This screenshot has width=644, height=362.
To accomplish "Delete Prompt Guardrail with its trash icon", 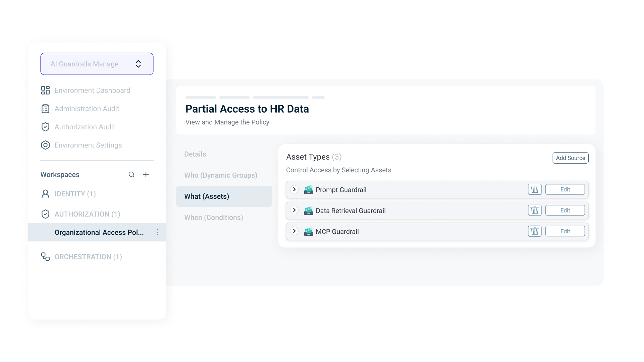I will click(x=535, y=189).
